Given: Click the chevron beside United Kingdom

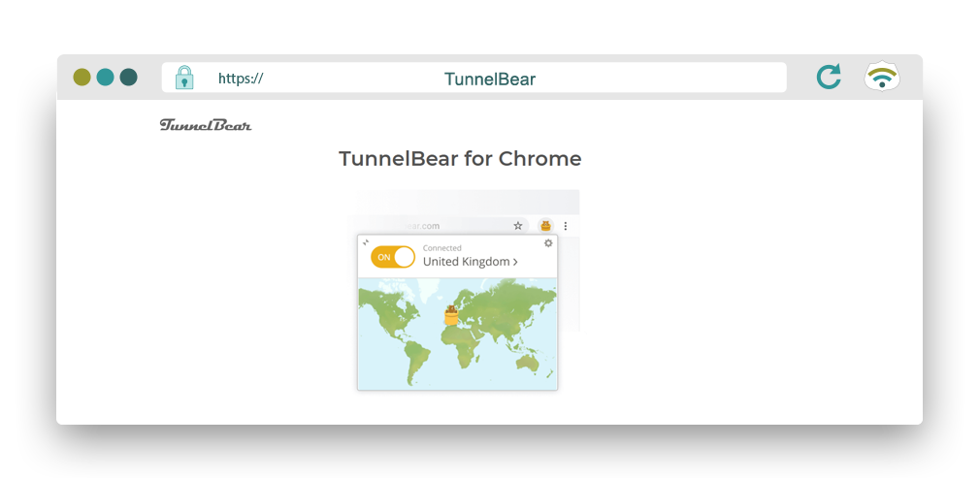Looking at the screenshot, I should [515, 262].
